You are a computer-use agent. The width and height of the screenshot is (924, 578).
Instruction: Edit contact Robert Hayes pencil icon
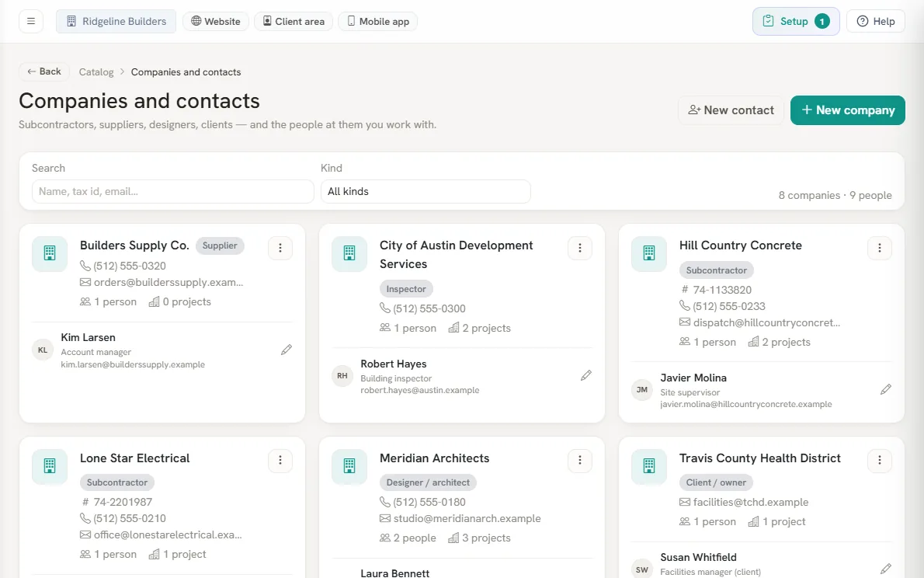585,376
